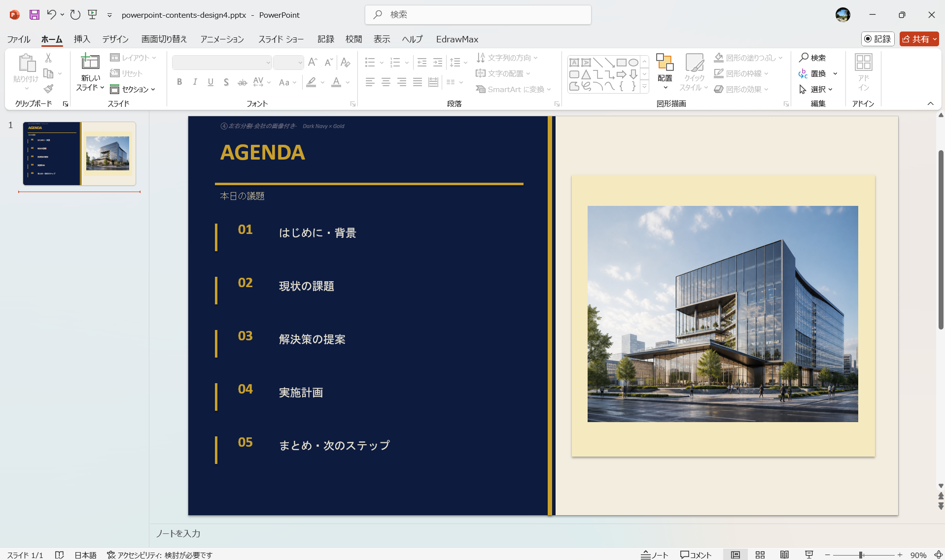This screenshot has width=945, height=560.
Task: Open the Layout (レイアウト) dropdown
Action: (133, 58)
